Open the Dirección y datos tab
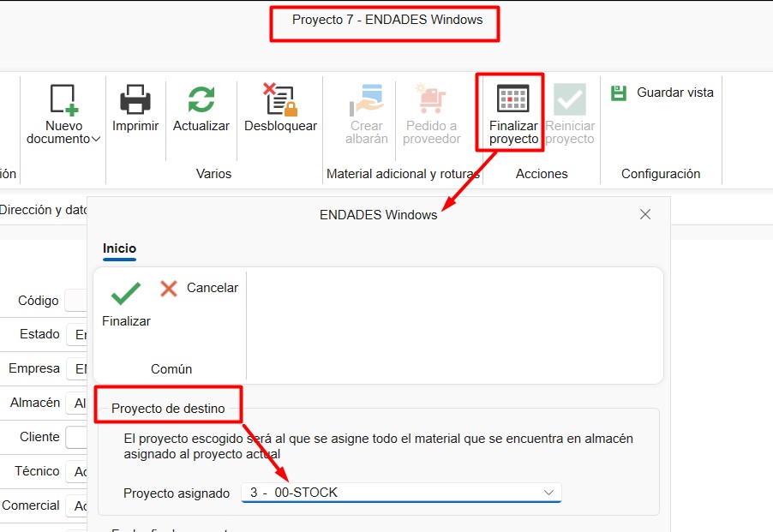Screen dimensions: 773x532 coord(43,210)
